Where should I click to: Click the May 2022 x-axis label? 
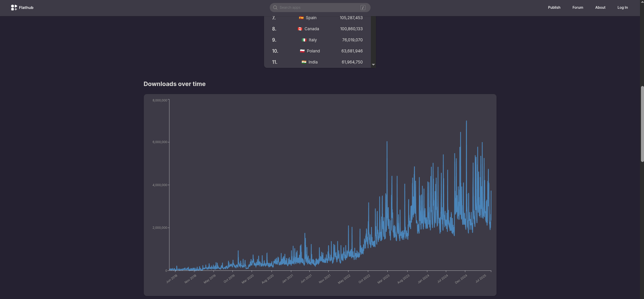[344, 279]
